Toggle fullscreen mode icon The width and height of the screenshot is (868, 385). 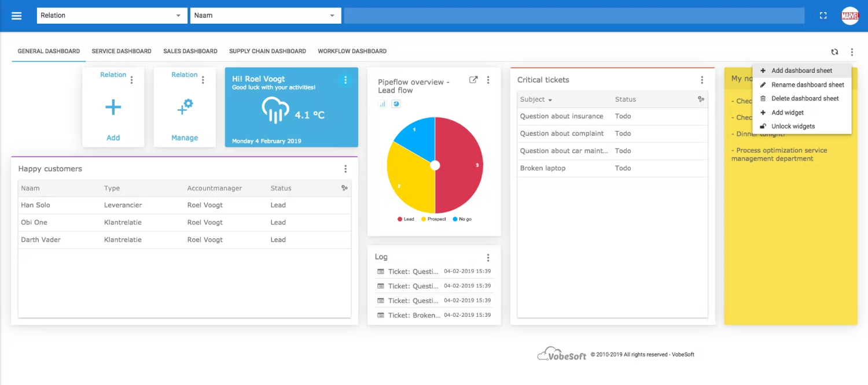coord(823,16)
